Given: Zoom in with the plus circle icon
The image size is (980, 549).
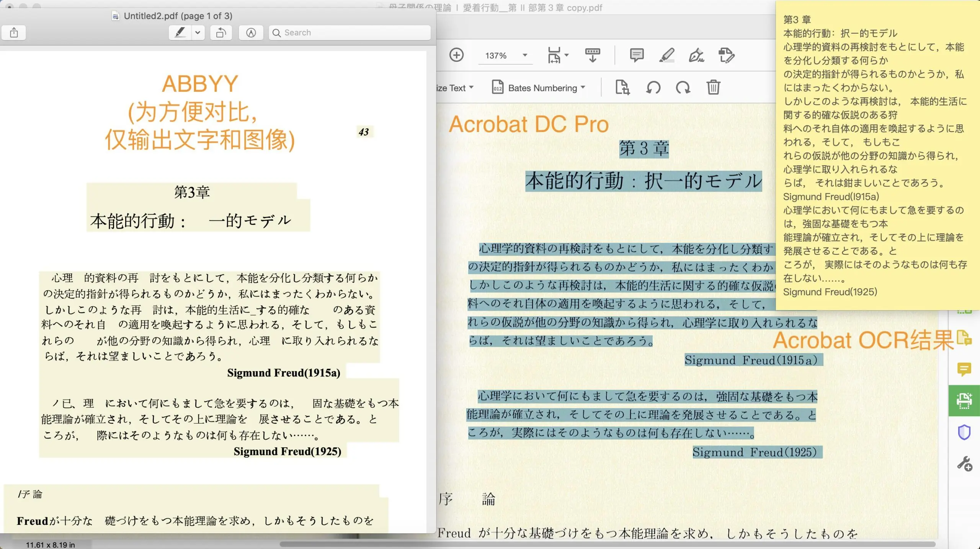Looking at the screenshot, I should 456,55.
